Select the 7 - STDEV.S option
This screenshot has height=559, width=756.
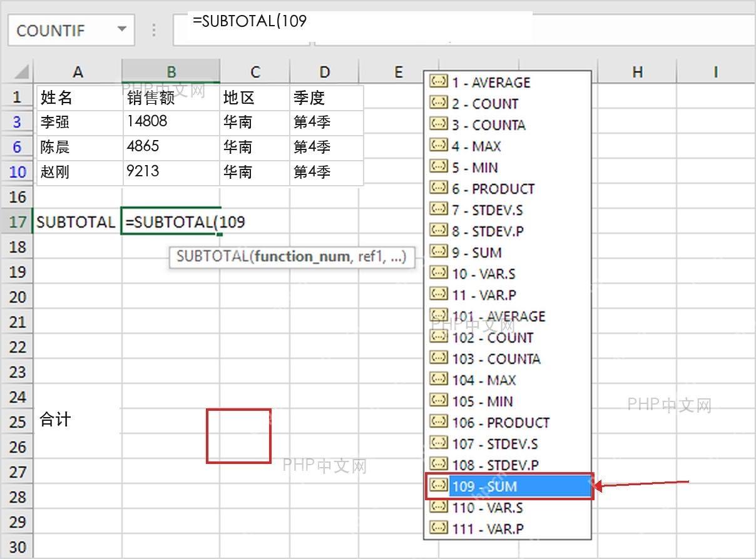pyautogui.click(x=508, y=210)
